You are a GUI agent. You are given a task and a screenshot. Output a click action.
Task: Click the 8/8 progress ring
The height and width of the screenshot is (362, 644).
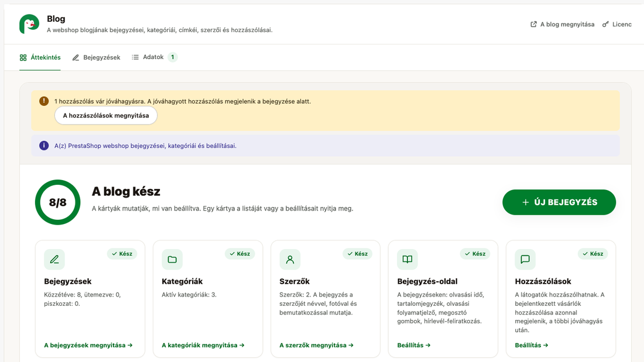pos(57,202)
